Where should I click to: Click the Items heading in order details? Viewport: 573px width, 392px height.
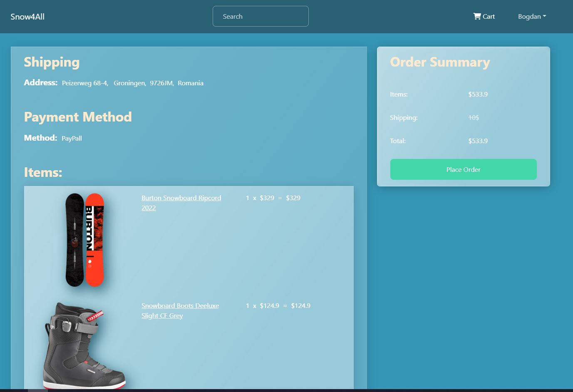click(x=43, y=172)
